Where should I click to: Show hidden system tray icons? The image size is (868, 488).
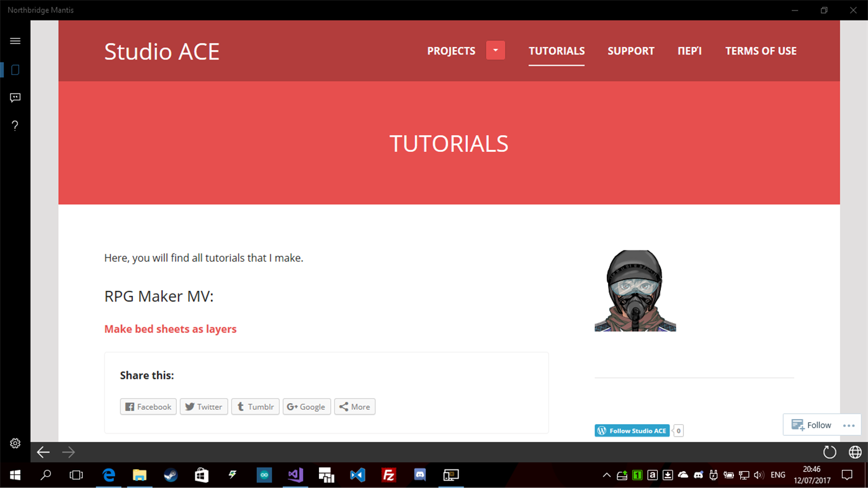click(x=606, y=475)
